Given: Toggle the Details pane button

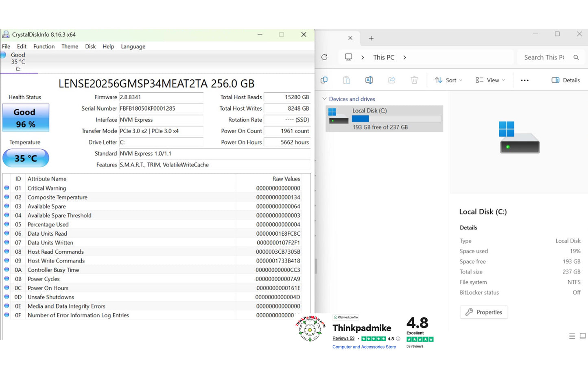Looking at the screenshot, I should pyautogui.click(x=566, y=80).
